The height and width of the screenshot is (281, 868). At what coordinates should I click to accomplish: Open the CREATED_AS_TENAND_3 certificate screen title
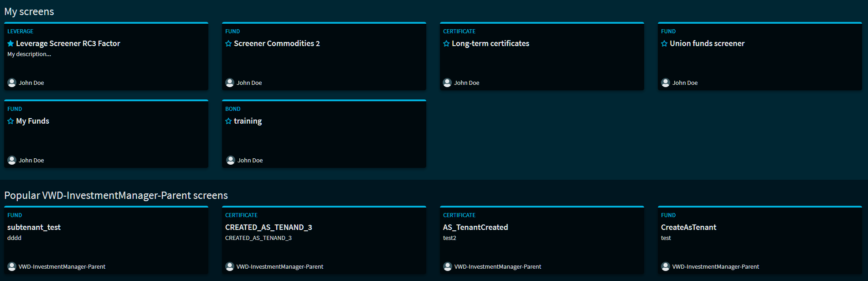click(x=269, y=227)
